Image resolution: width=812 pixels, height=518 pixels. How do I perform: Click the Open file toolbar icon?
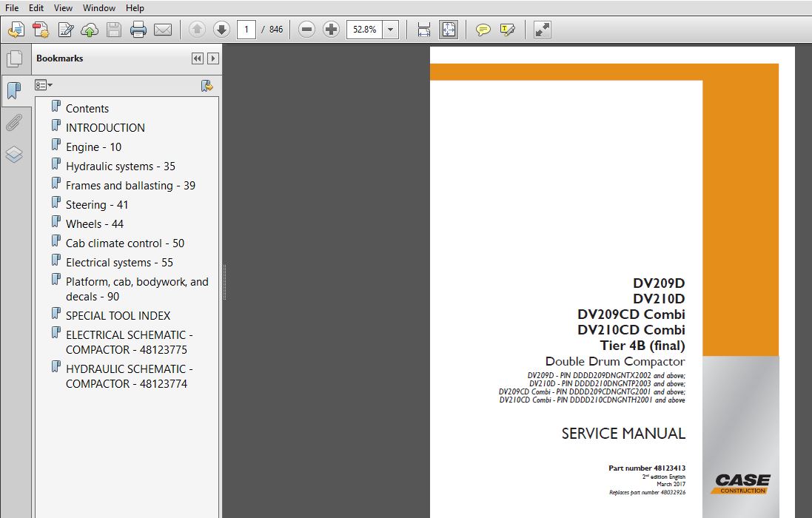pos(16,30)
